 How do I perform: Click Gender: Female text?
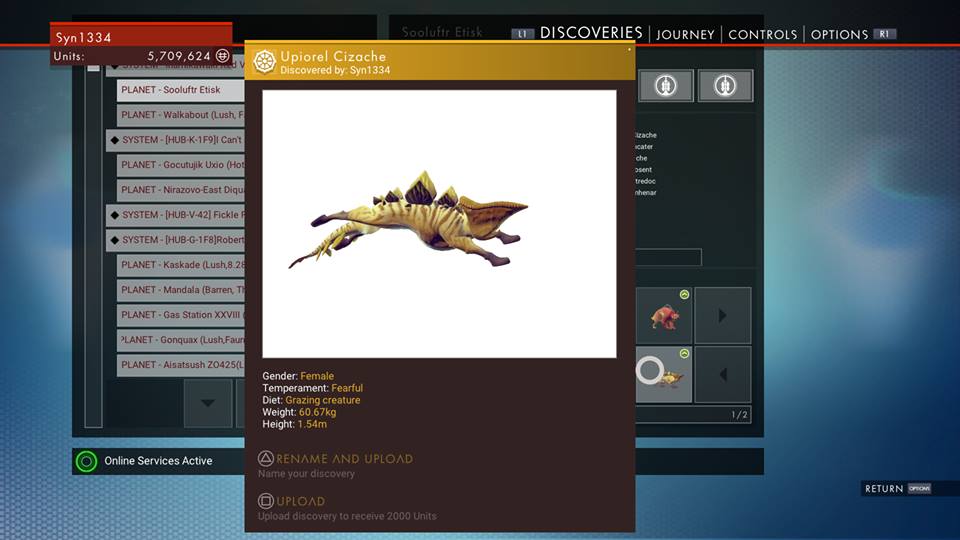(298, 376)
